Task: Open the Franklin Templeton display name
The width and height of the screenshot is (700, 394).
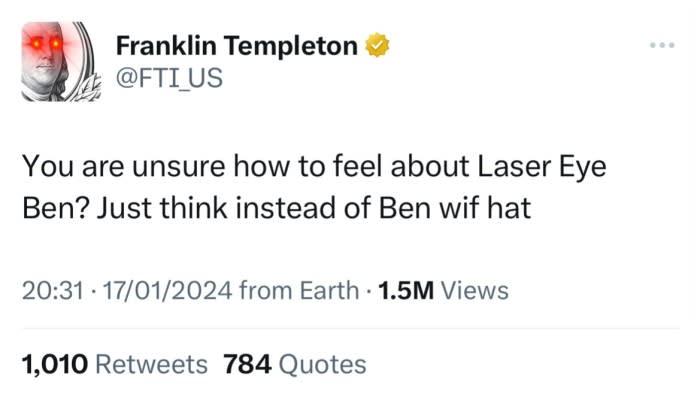Action: pyautogui.click(x=237, y=46)
